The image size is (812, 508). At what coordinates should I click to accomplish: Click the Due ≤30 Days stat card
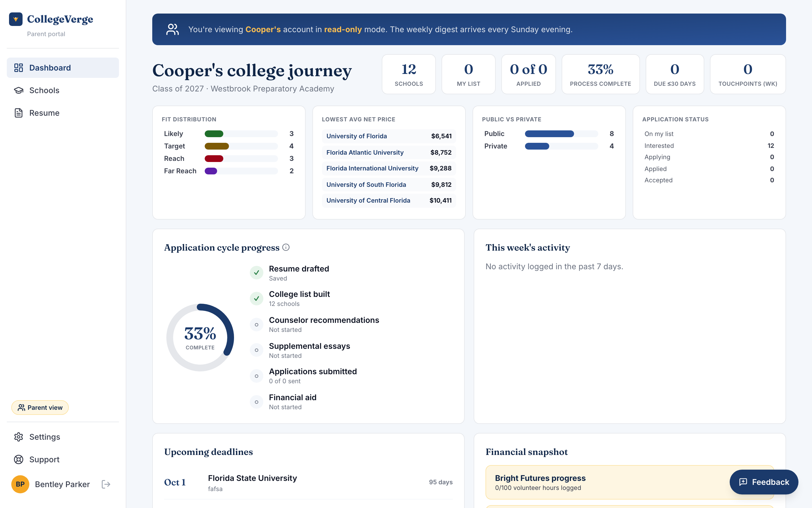[675, 74]
